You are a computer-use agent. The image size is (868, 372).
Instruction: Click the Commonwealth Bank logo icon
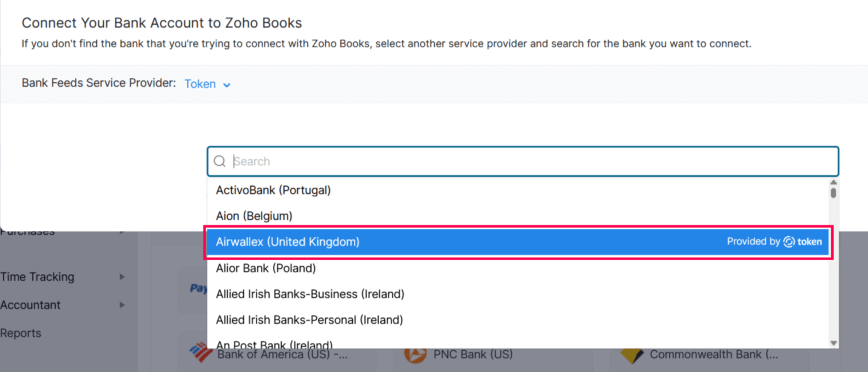[632, 355]
